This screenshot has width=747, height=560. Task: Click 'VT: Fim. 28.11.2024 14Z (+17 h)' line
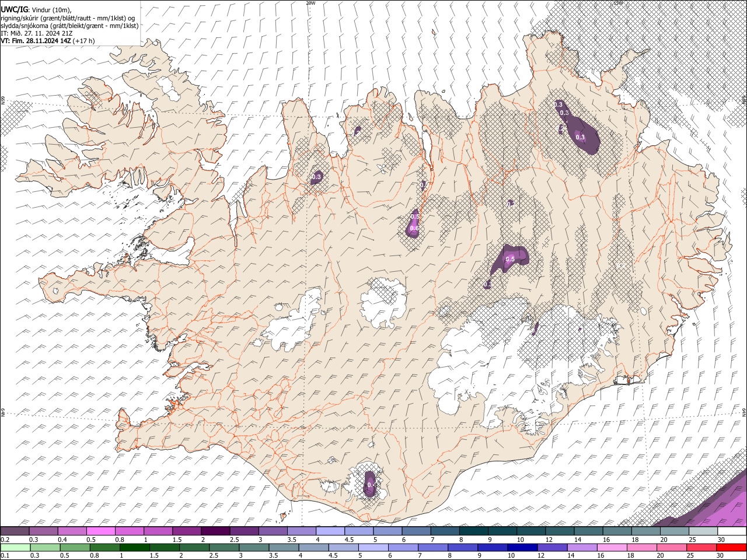(48, 41)
